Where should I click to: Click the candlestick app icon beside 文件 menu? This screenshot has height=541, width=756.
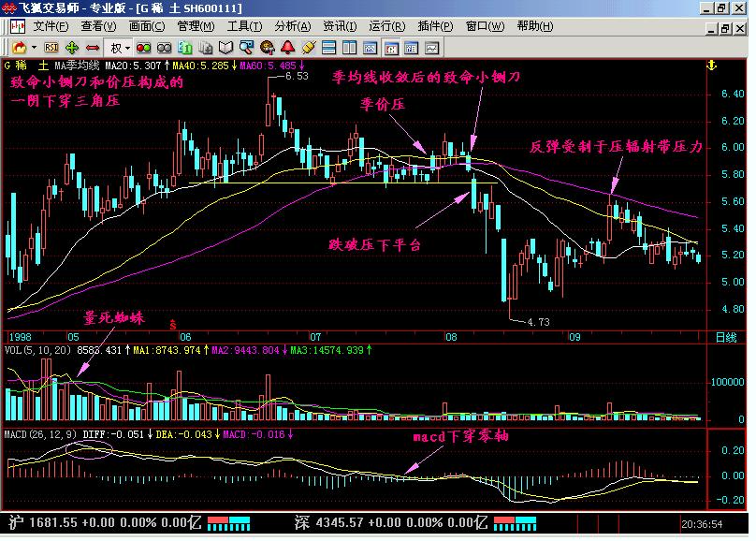pos(18,26)
